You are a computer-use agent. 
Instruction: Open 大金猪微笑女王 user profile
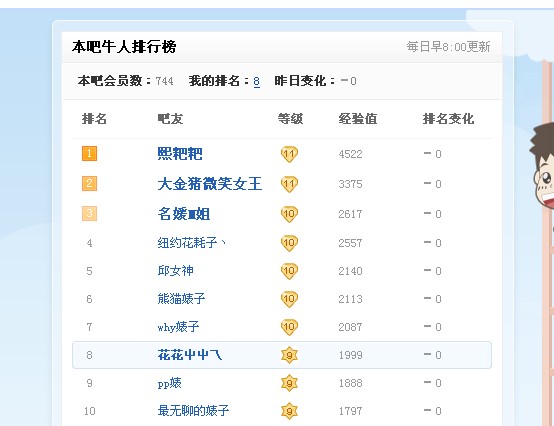[x=210, y=184]
